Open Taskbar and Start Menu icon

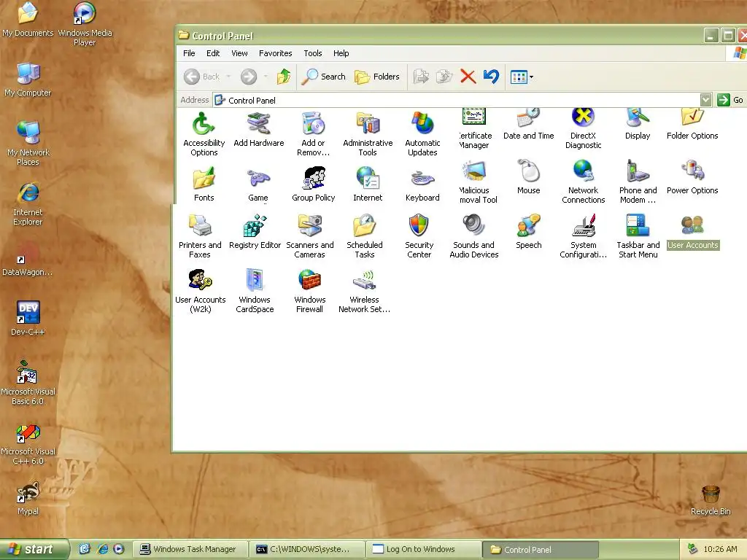click(638, 236)
